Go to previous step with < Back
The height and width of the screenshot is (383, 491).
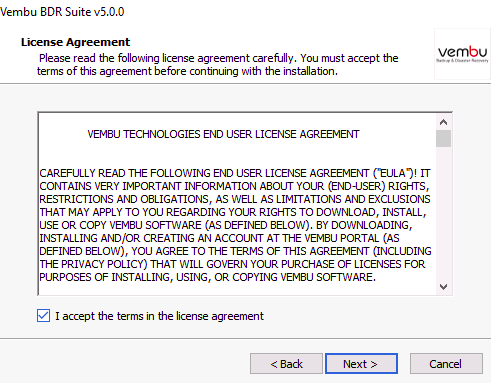click(286, 364)
